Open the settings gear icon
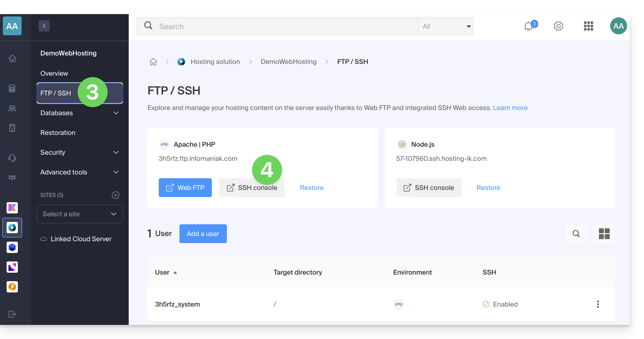 559,26
